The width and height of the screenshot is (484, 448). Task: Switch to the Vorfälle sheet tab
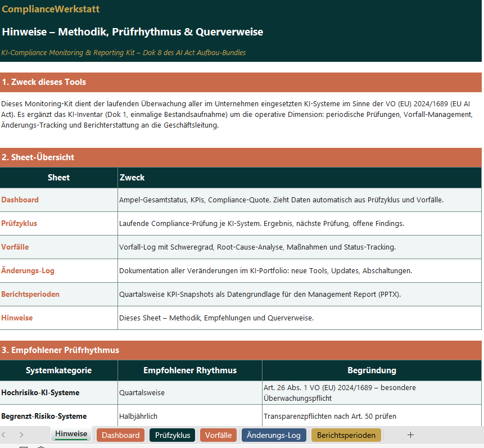click(x=218, y=435)
